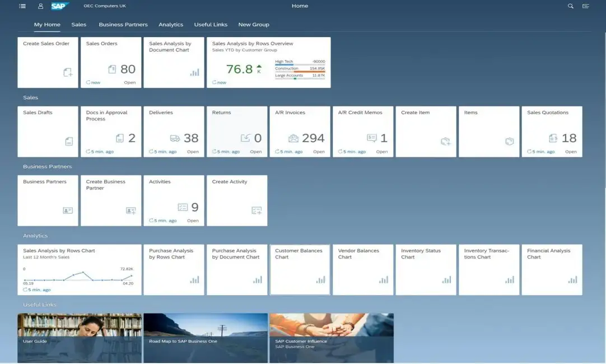The height and width of the screenshot is (364, 606).
Task: Open Sales Analysis by Rows Chart line graph
Action: (78, 277)
